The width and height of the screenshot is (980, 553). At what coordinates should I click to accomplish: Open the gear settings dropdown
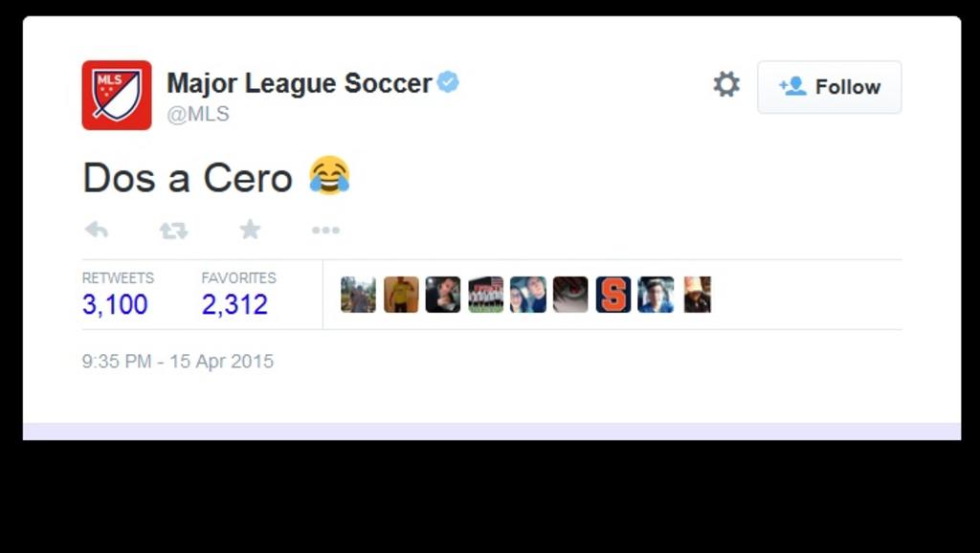coord(726,84)
